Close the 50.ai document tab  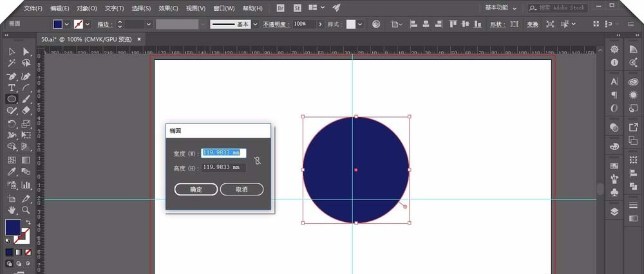139,39
